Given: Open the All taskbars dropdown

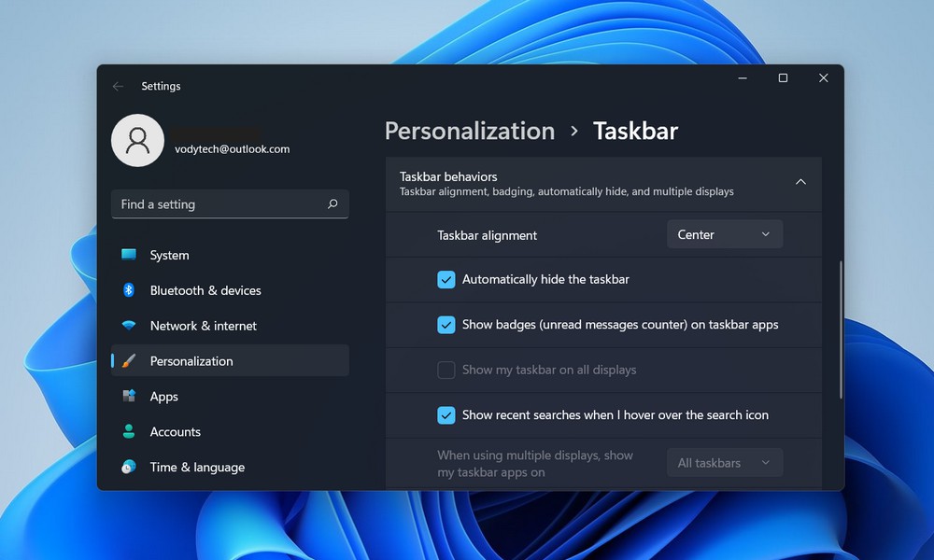Looking at the screenshot, I should click(725, 462).
